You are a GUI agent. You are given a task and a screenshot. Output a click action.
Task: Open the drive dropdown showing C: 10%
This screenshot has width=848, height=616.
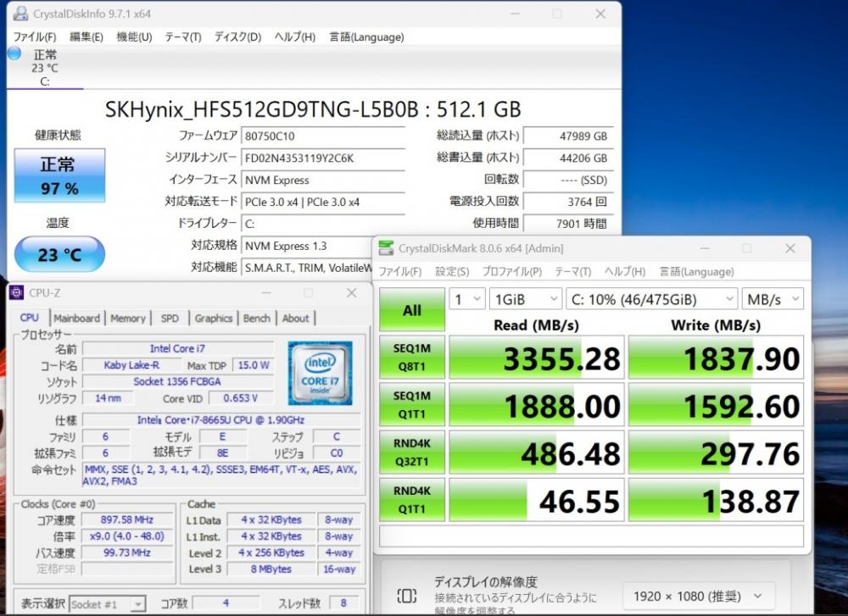pyautogui.click(x=651, y=299)
